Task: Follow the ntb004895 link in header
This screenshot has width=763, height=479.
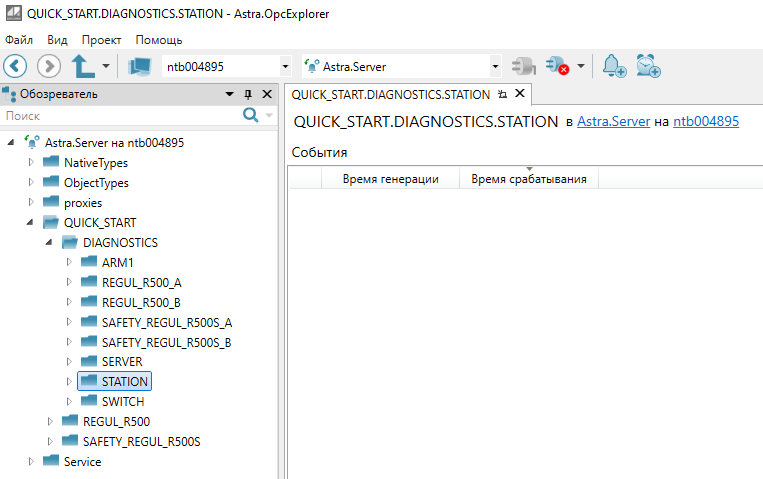Action: pos(705,121)
